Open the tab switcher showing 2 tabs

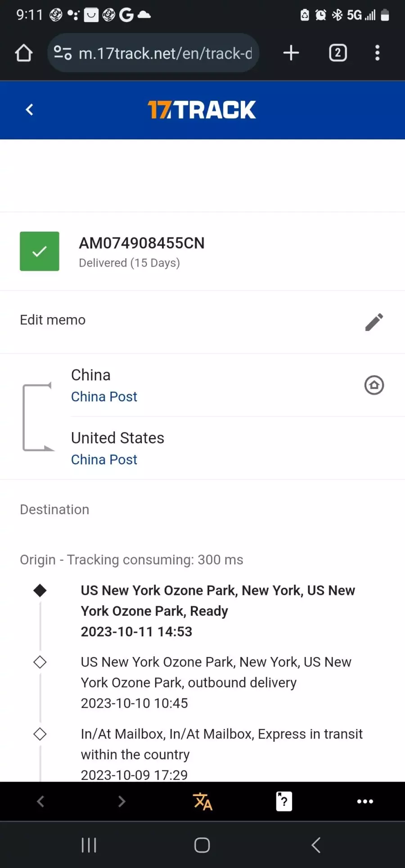338,53
